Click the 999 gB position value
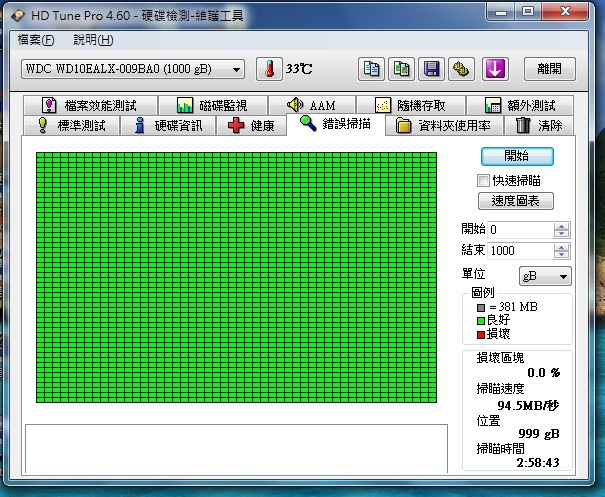Screen dimensions: 605x497 pyautogui.click(x=539, y=434)
